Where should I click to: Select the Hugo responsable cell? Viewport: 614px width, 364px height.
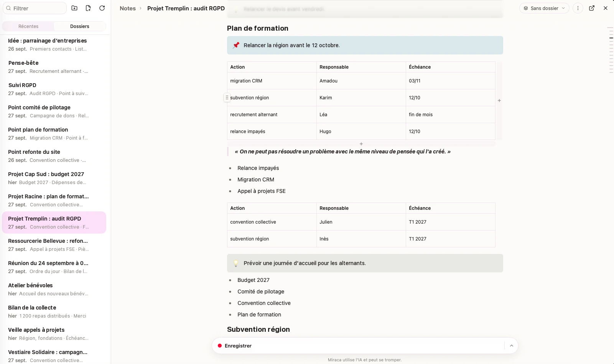click(x=361, y=132)
